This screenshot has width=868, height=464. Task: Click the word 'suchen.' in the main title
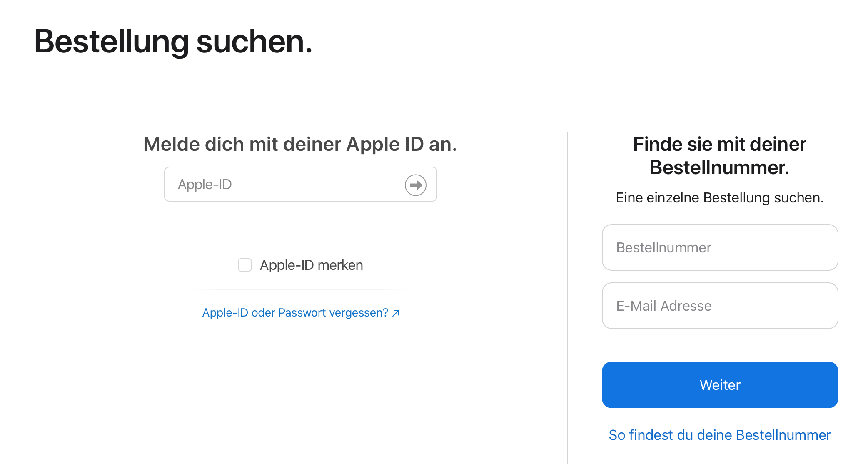[x=254, y=42]
